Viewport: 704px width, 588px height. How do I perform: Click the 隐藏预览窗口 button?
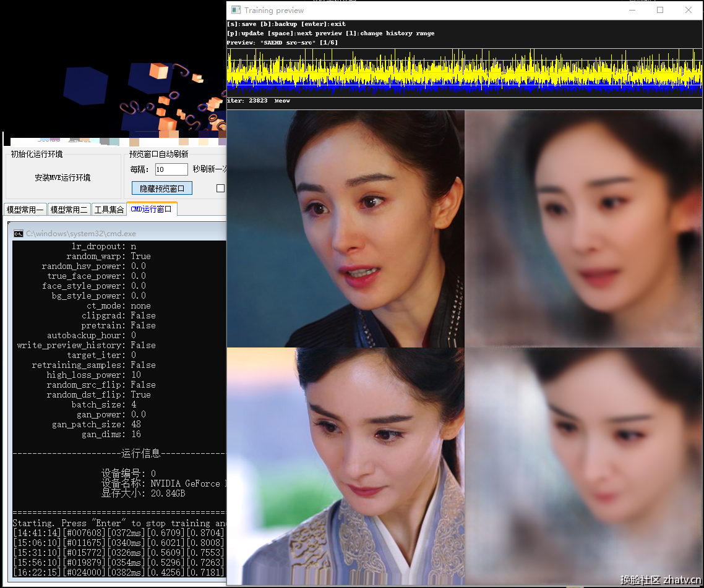[162, 189]
